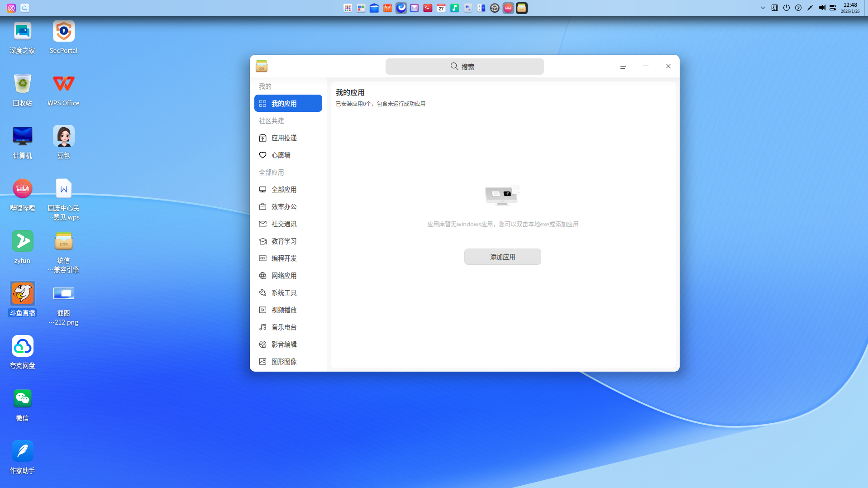The image size is (868, 488).
Task: Select 微信 desktop icon
Action: pyautogui.click(x=22, y=405)
